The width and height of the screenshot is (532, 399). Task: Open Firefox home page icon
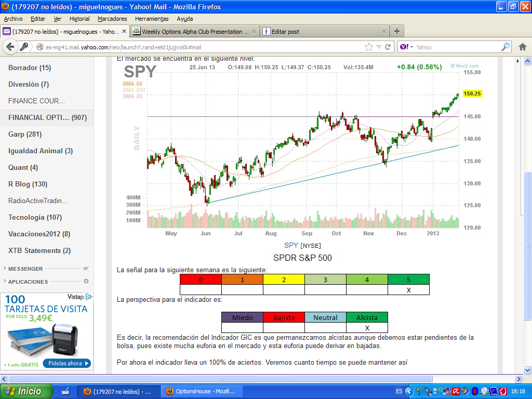point(523,47)
